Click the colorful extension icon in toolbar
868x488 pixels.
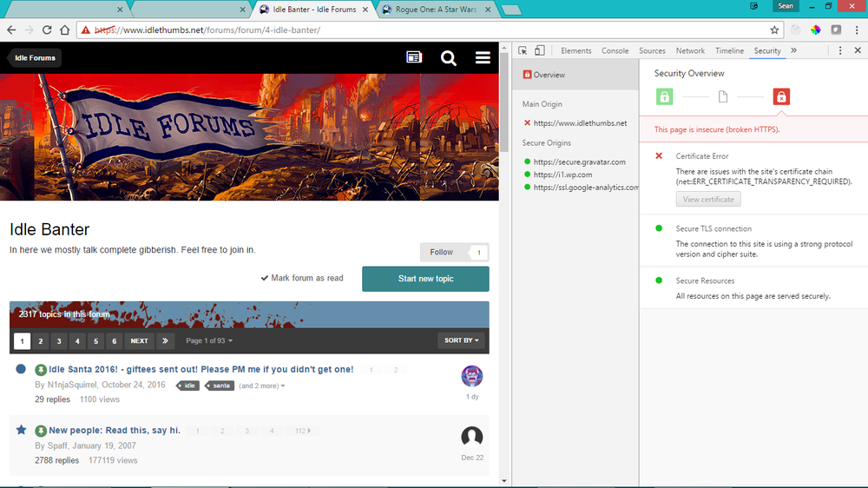click(815, 30)
